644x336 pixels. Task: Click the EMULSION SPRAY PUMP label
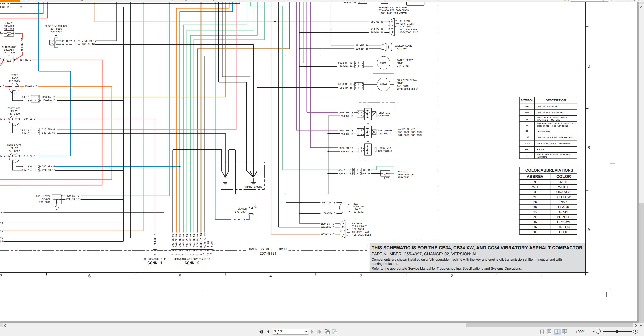[x=407, y=82]
